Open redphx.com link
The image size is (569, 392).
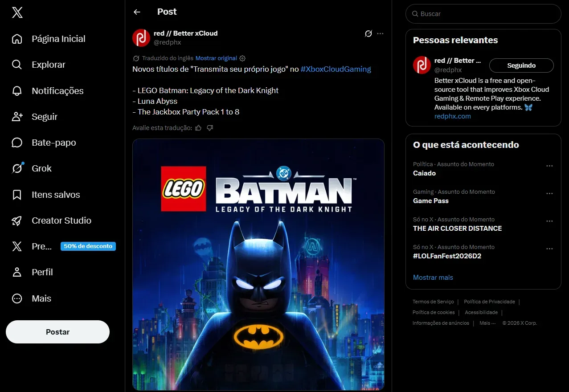click(x=453, y=116)
